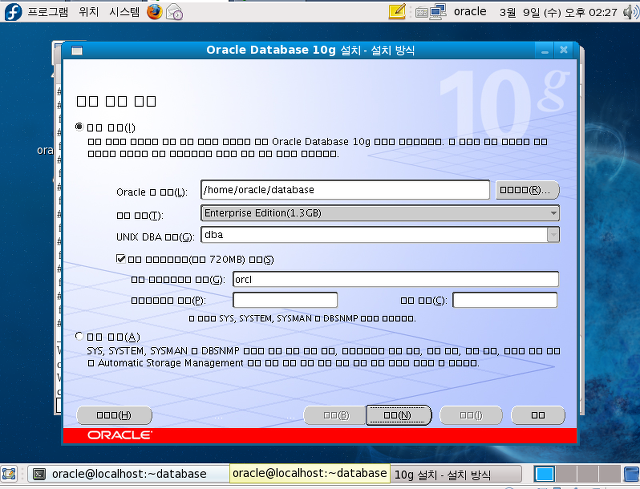This screenshot has width=640, height=489.
Task: Select the fourth workspace in switcher
Action: pos(610,474)
